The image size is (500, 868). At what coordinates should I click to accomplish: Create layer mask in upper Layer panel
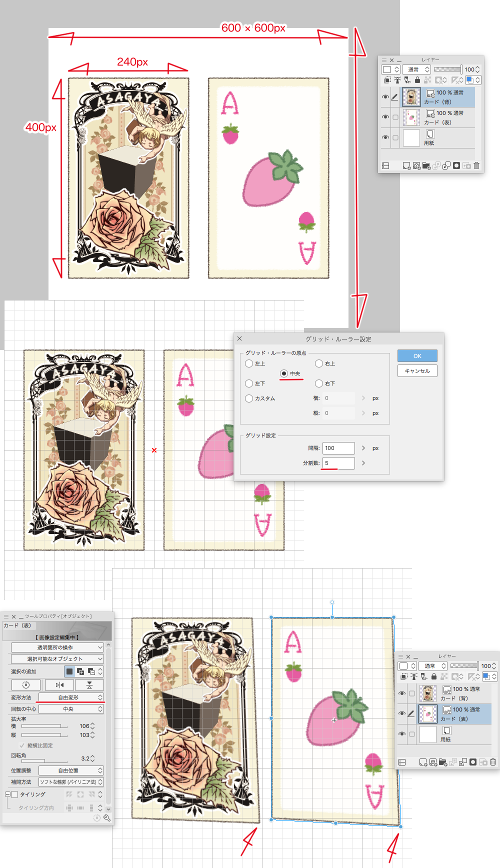[x=456, y=165]
